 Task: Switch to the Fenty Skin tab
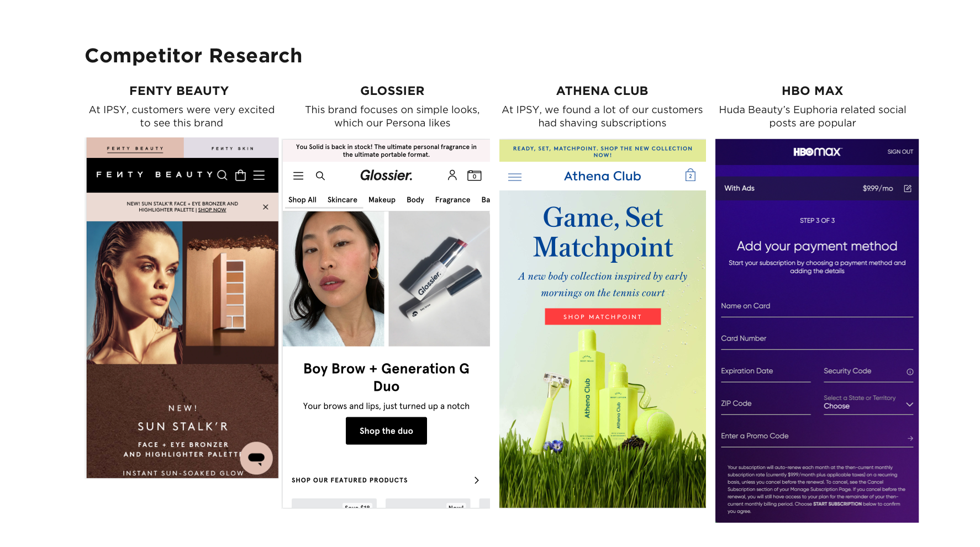[x=232, y=148]
